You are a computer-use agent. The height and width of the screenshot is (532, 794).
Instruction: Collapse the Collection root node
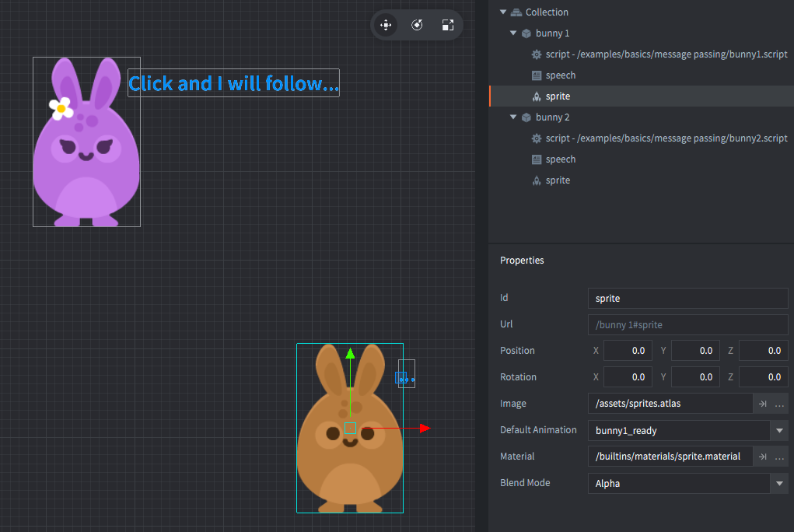[503, 12]
